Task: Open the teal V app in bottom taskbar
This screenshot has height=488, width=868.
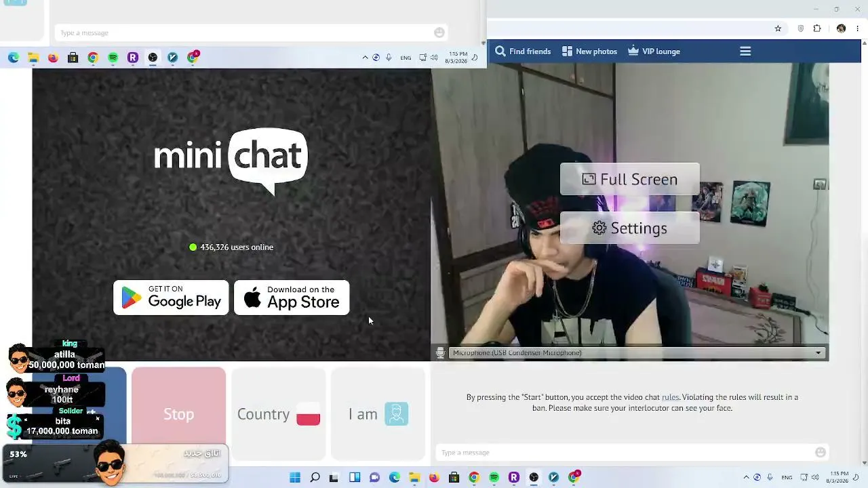Action: 554,477
